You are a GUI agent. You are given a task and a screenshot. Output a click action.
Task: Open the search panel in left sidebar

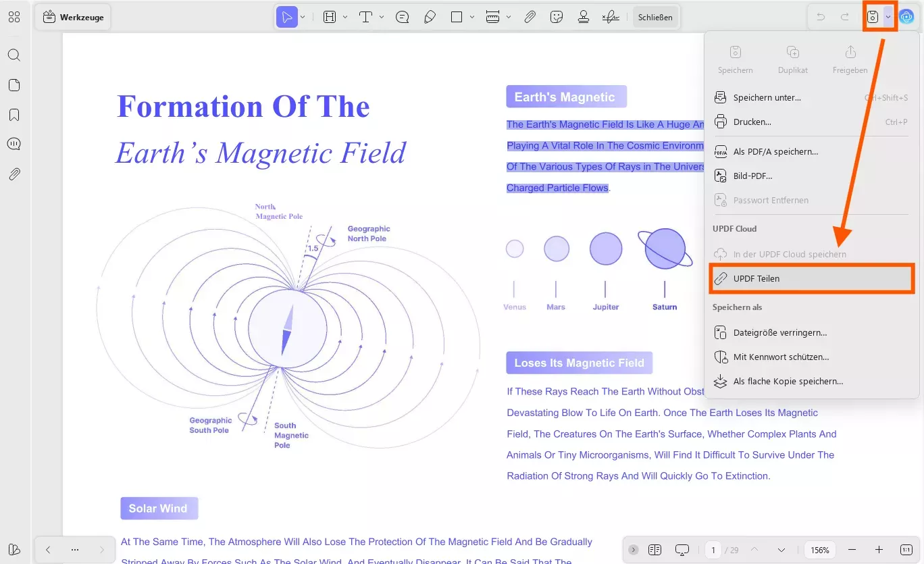click(x=14, y=55)
